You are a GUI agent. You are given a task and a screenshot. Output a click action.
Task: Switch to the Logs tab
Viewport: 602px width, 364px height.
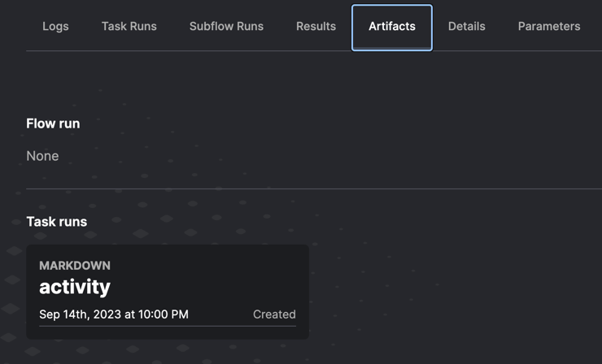pos(55,27)
